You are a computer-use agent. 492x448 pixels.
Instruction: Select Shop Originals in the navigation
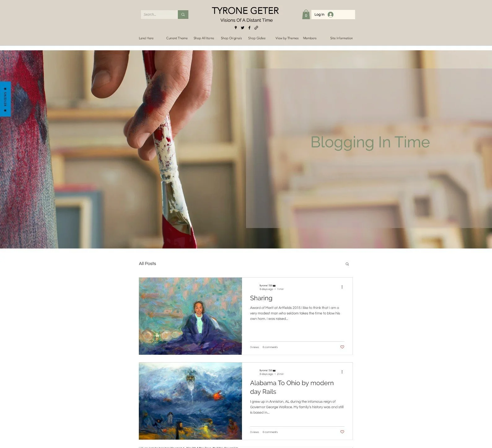[231, 38]
